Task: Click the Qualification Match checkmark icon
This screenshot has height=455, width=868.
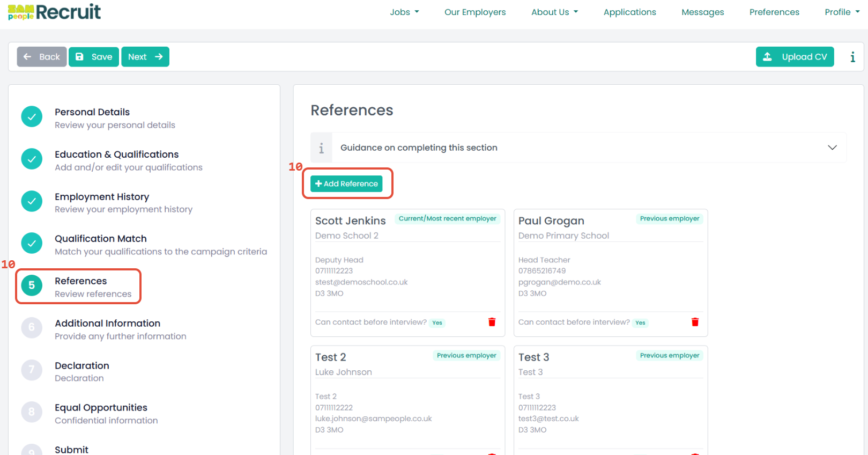Action: pyautogui.click(x=32, y=243)
